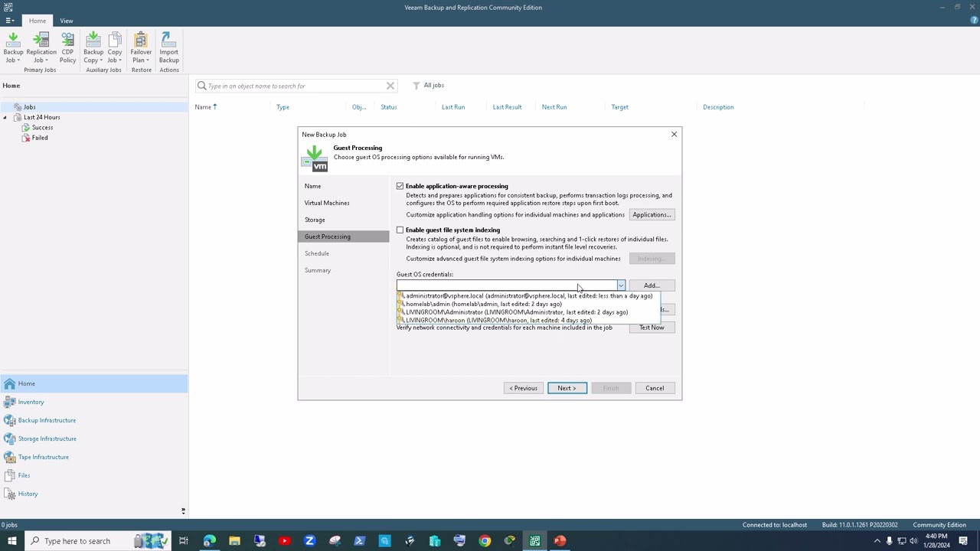Choose administrator@vsphere.local credential from list
This screenshot has height=551, width=980.
click(528, 296)
